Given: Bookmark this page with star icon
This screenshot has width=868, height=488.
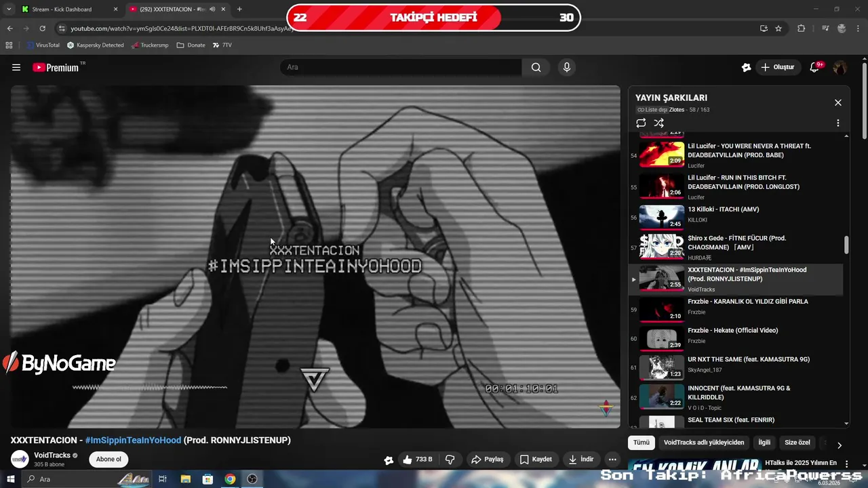Looking at the screenshot, I should click(x=778, y=28).
